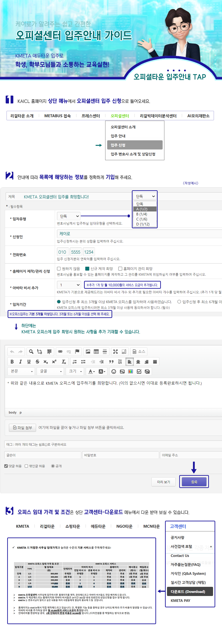Open the '본문' parag448 format dropdown
The height and width of the screenshot is (644, 222).
21,371
